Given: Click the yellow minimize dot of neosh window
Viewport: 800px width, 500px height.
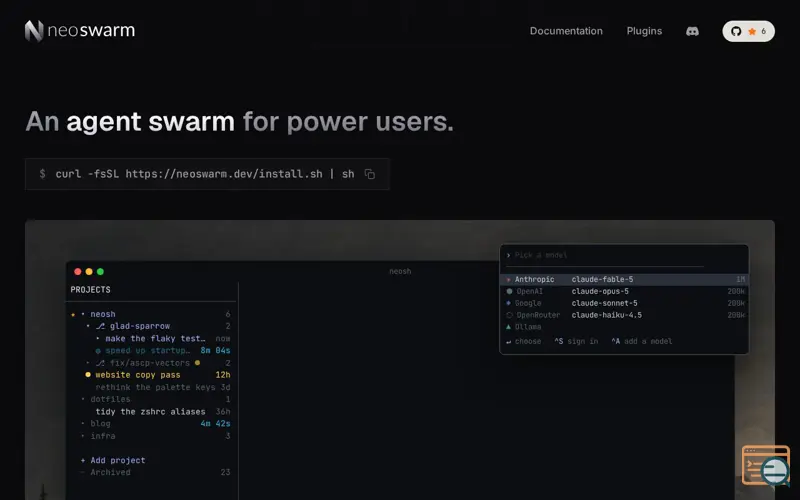Looking at the screenshot, I should (89, 272).
